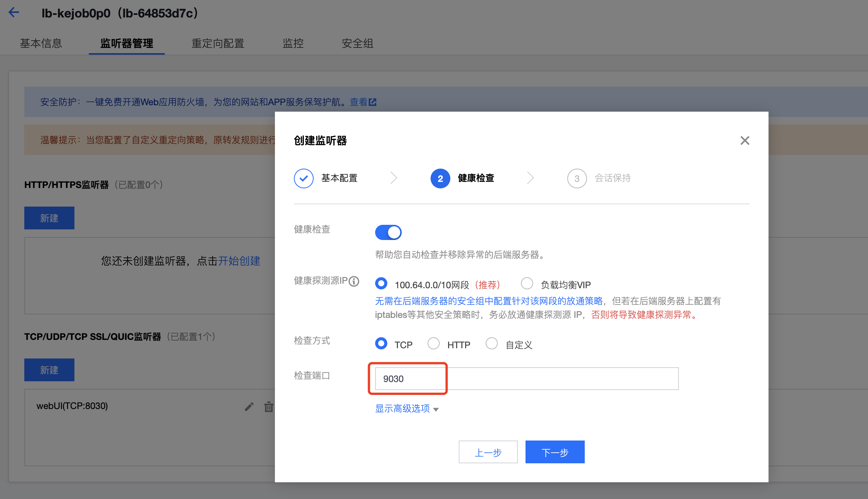
Task: Expand 显示高级选项 advanced options
Action: point(407,409)
